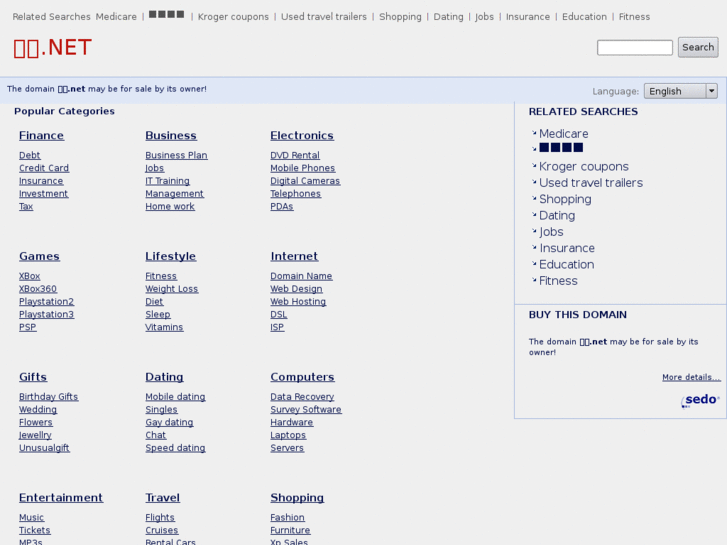
Task: Open Kroger coupons in the sidebar list
Action: tap(584, 167)
